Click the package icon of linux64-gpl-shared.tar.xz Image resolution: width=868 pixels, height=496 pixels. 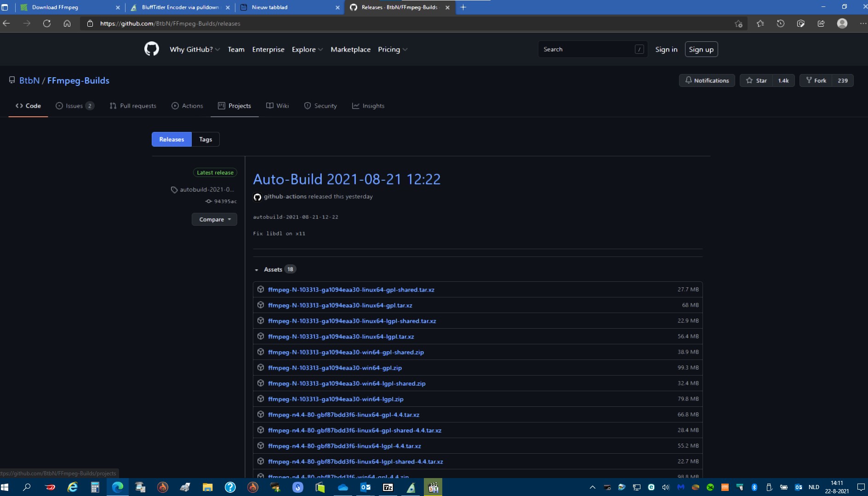[261, 289]
